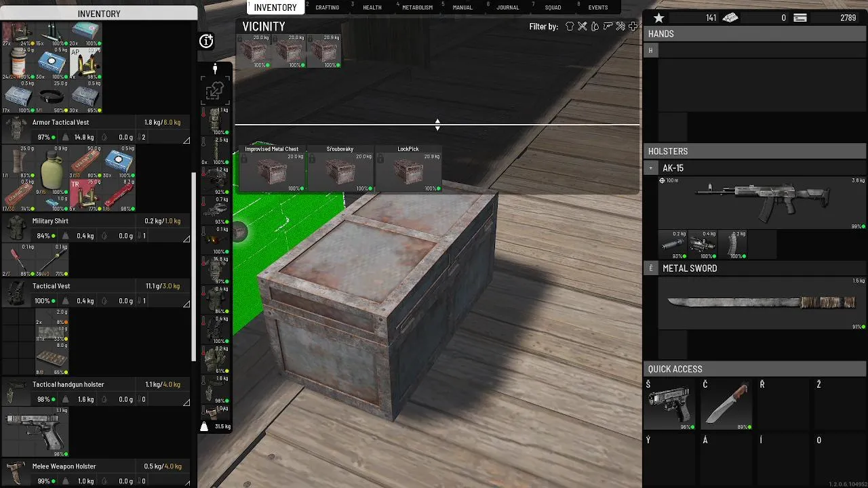Select the bandage rag item
The width and height of the screenshot is (868, 488).
click(18, 161)
